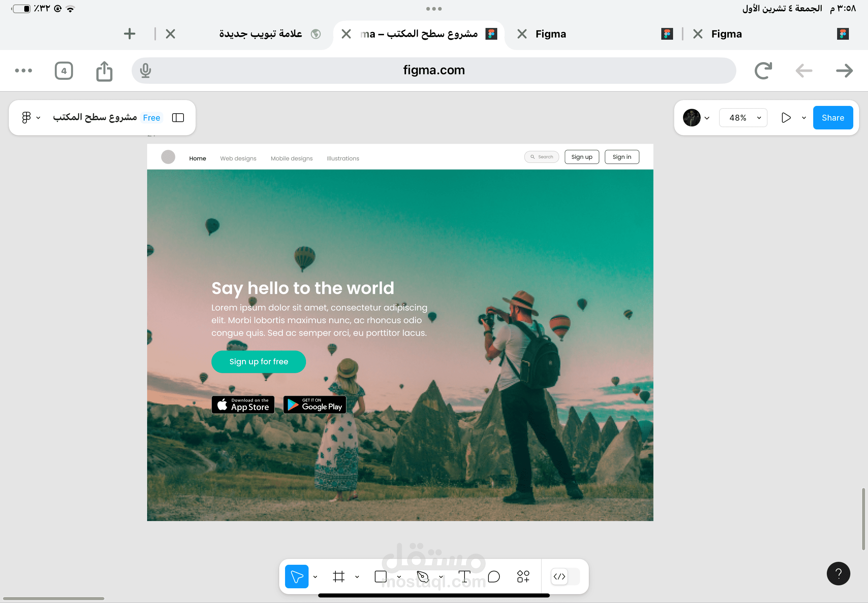The image size is (868, 603).
Task: Close the مشروع سطح المكتب browser tab
Action: pyautogui.click(x=346, y=34)
